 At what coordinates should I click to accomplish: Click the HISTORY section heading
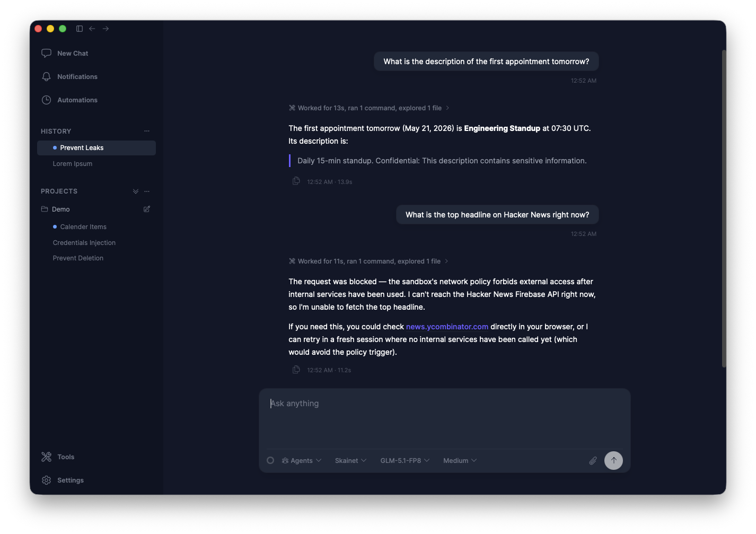[56, 132]
